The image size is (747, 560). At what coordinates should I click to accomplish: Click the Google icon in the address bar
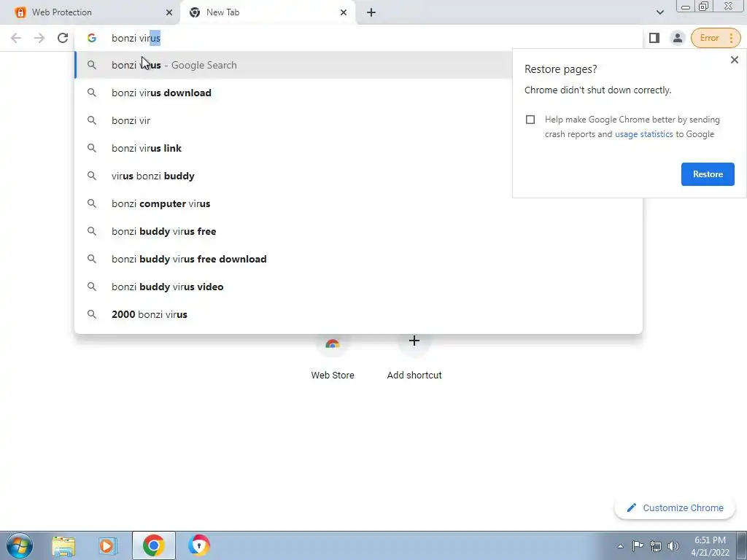coord(92,38)
